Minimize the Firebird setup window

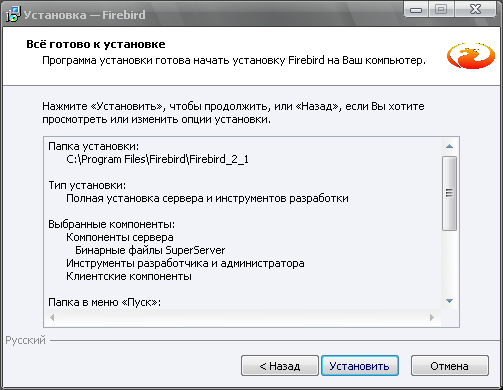click(416, 10)
